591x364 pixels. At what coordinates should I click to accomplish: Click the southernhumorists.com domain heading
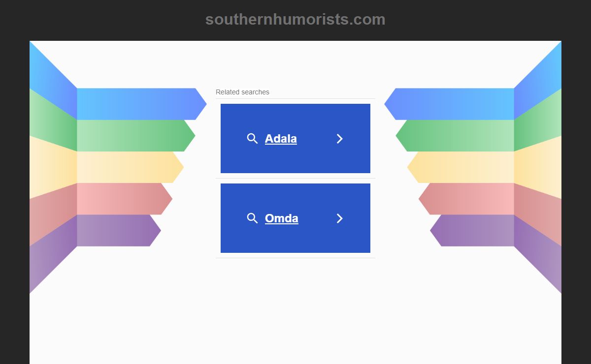tap(295, 19)
